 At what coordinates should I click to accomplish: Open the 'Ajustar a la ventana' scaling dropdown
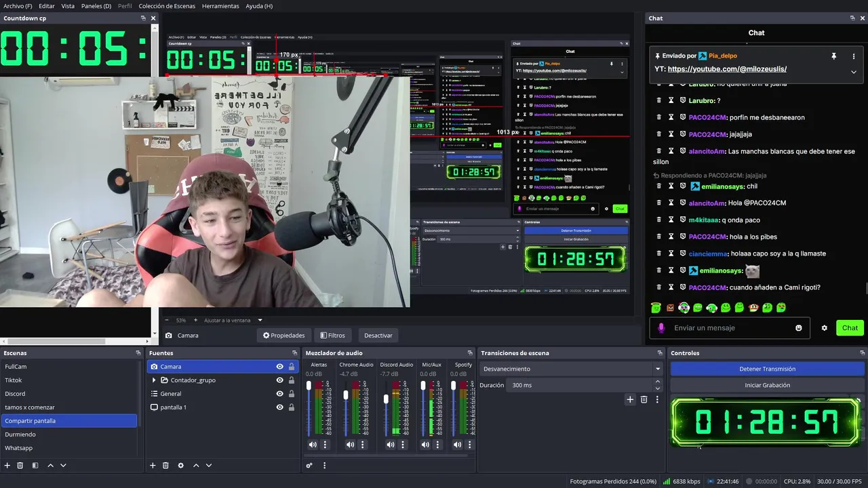[260, 320]
